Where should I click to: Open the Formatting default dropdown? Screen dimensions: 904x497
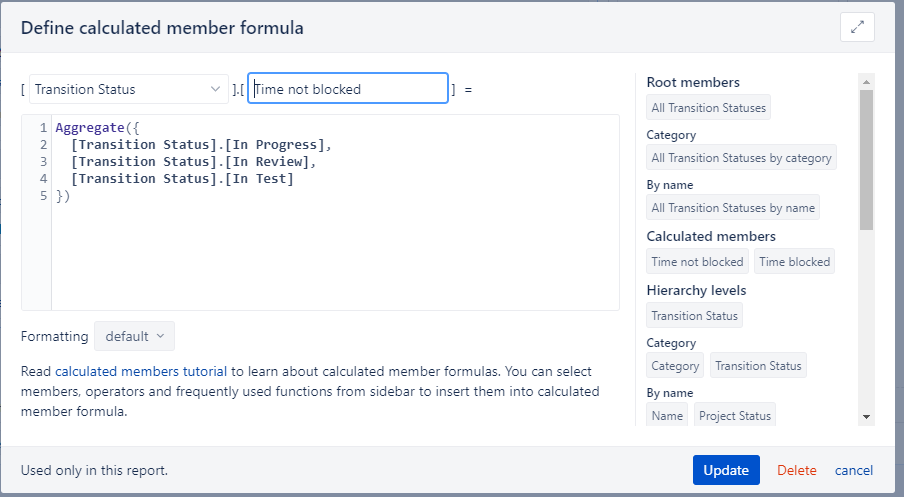134,336
